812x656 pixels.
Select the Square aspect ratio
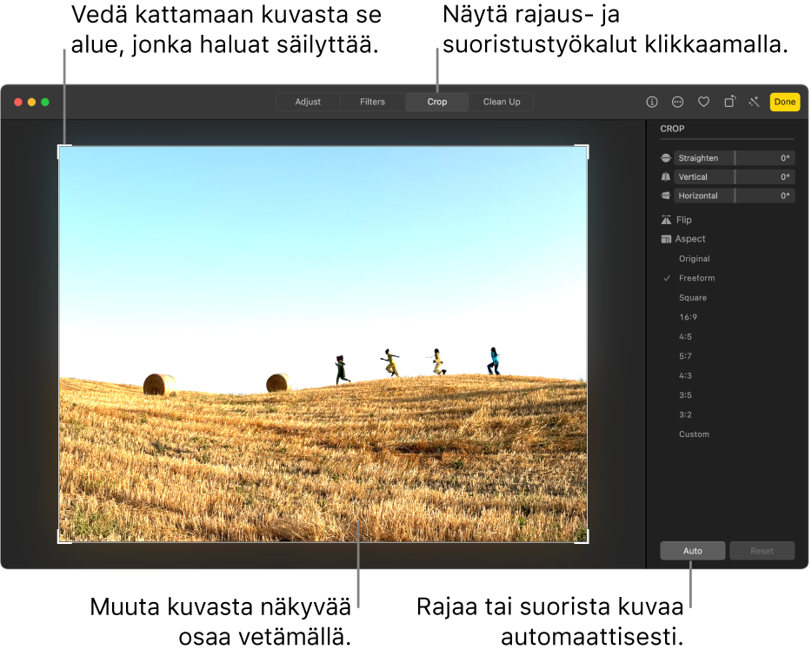(x=692, y=298)
